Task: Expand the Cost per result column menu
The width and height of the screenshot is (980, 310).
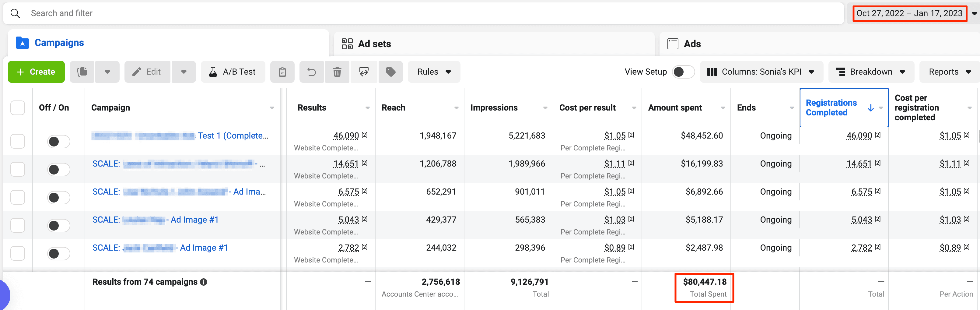Action: click(634, 108)
